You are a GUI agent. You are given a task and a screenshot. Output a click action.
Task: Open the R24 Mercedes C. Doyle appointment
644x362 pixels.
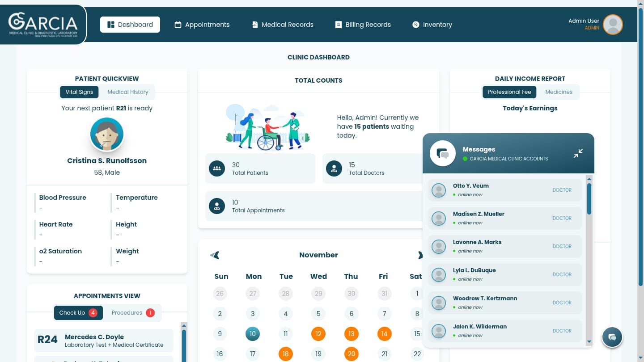(x=103, y=341)
